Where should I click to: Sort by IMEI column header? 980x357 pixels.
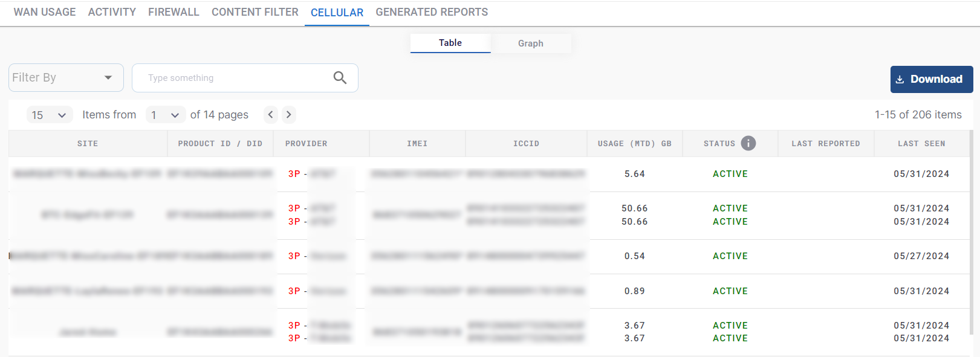click(417, 144)
